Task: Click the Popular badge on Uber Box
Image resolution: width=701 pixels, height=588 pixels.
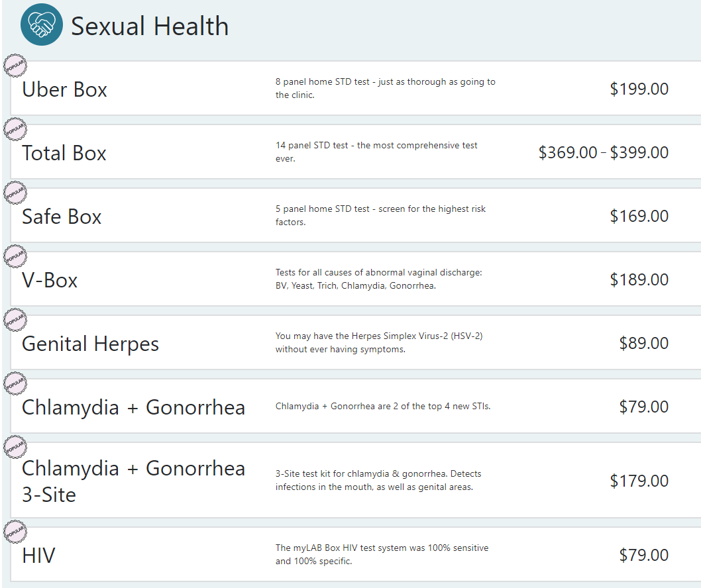Action: [15, 67]
